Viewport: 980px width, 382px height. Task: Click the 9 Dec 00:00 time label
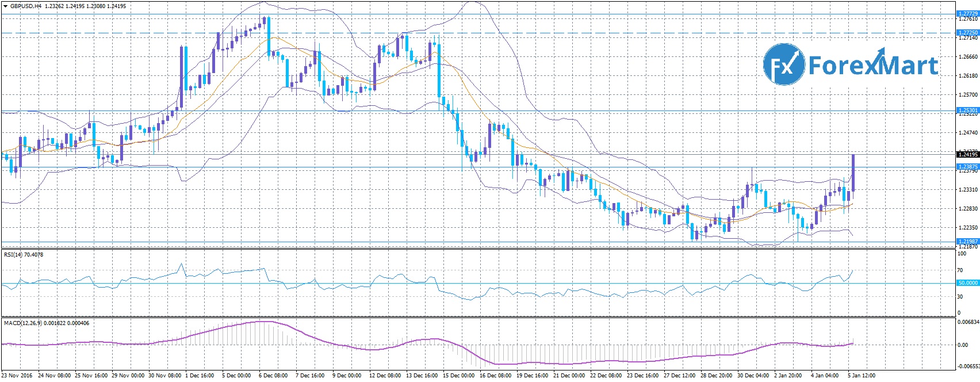click(x=347, y=376)
